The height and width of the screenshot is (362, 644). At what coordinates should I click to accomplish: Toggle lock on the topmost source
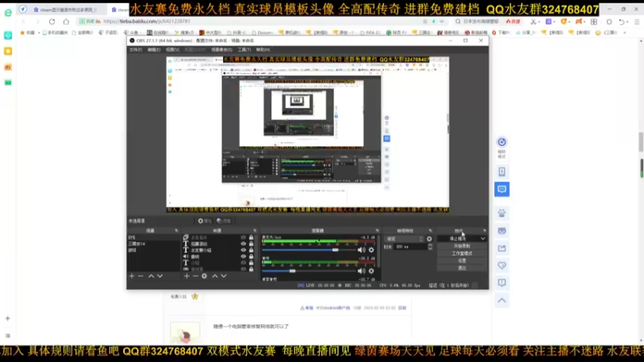pyautogui.click(x=251, y=237)
